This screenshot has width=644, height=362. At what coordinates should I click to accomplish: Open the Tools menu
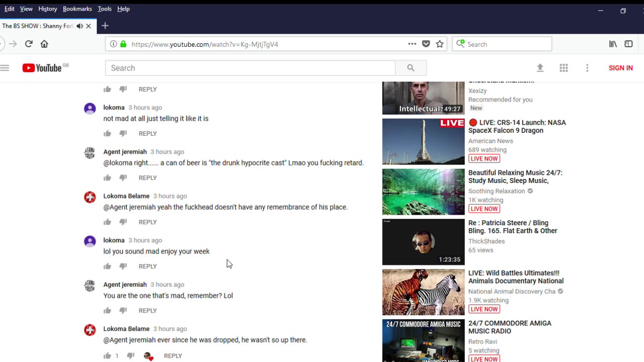[x=105, y=9]
